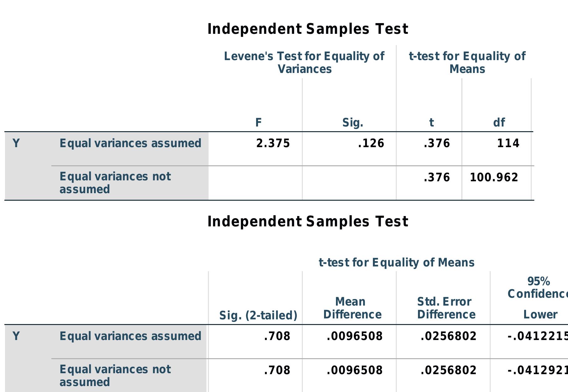Screen dimensions: 568x392
Task: Click the t column header
Action: (x=431, y=122)
